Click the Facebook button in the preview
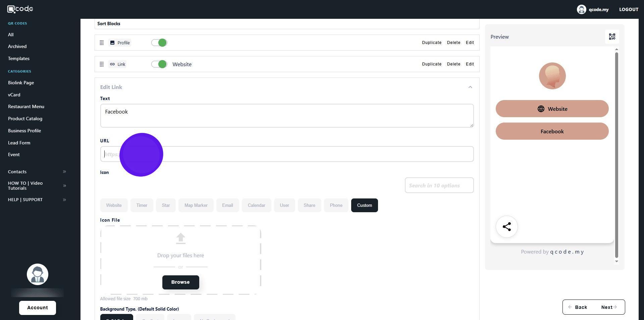The height and width of the screenshot is (320, 644). 552,131
